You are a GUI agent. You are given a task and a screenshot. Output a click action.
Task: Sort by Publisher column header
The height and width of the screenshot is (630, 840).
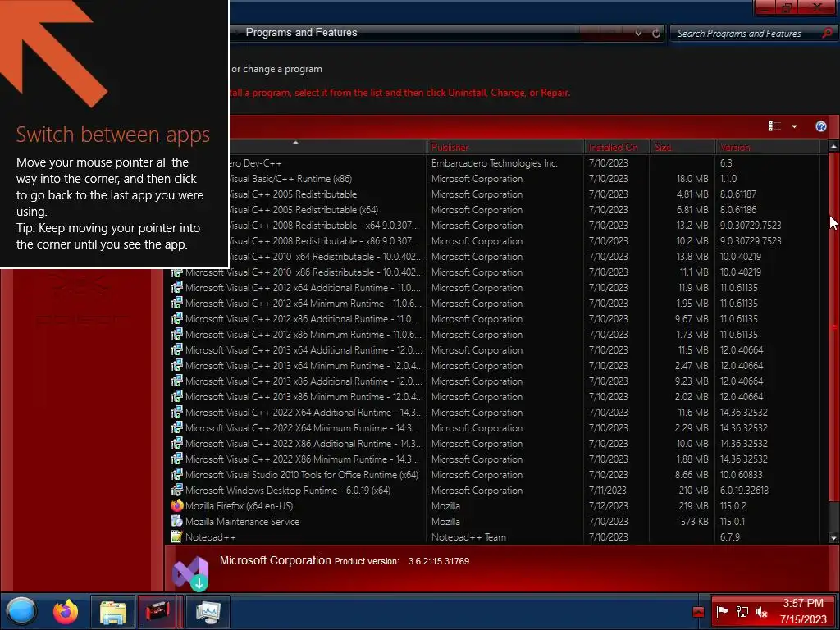pos(505,147)
